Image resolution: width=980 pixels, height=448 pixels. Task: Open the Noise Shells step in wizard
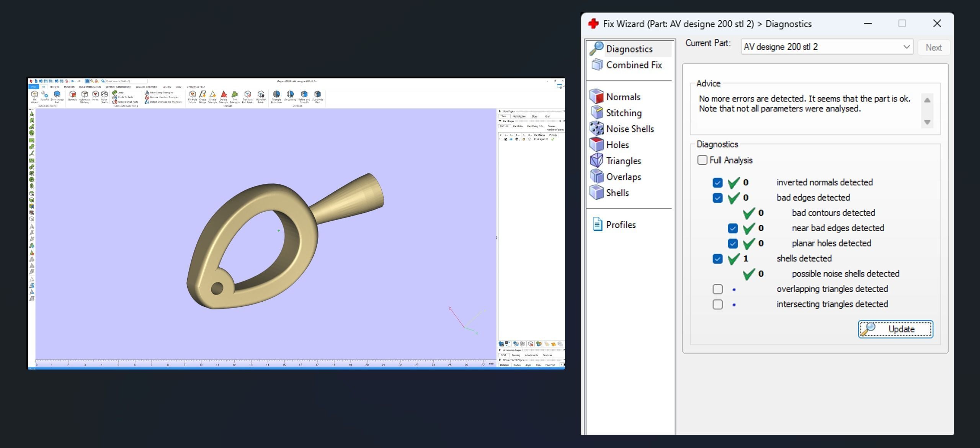pyautogui.click(x=629, y=129)
